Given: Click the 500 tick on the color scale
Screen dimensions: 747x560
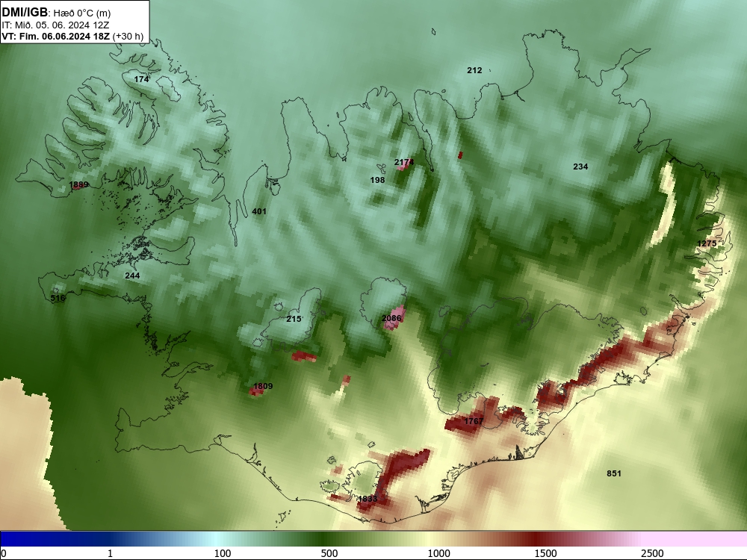Looking at the screenshot, I should tap(329, 553).
